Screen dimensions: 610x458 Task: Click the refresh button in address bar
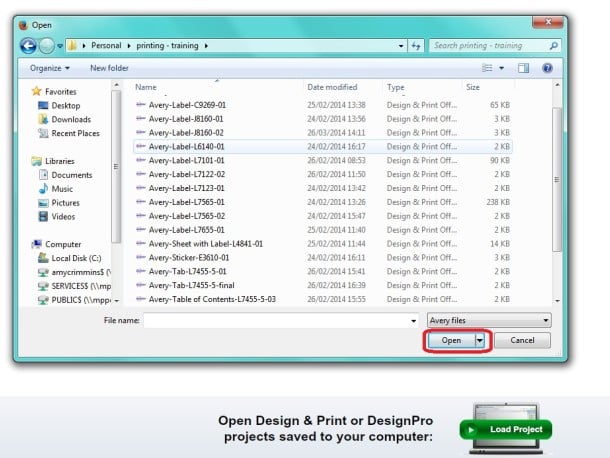(416, 46)
